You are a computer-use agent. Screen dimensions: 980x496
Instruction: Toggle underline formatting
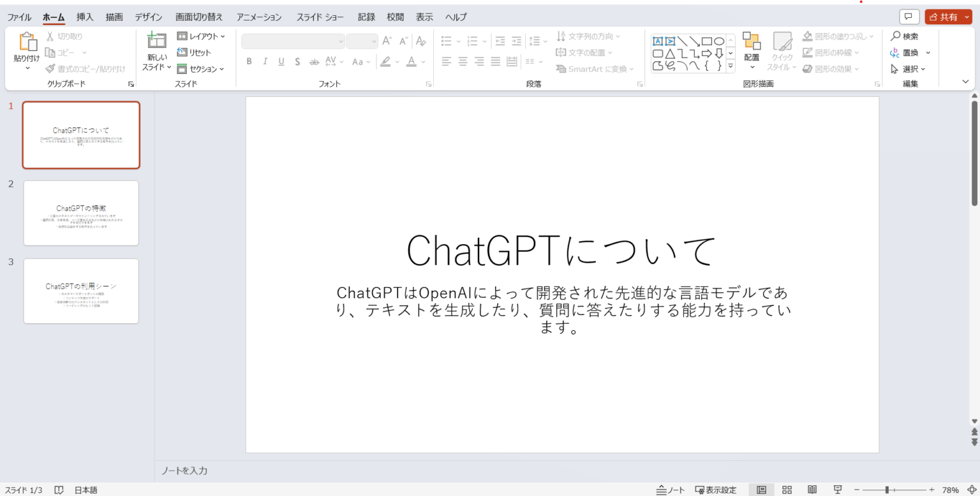coord(281,62)
